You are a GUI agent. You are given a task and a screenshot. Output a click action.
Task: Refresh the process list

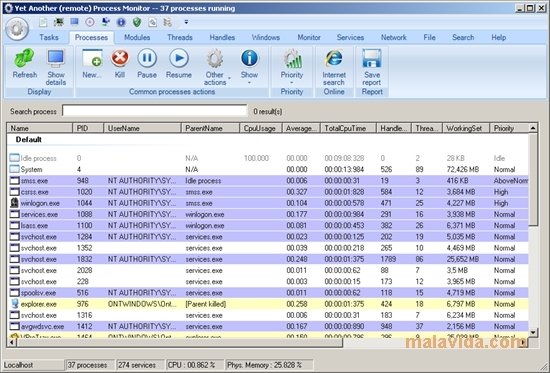tap(25, 64)
